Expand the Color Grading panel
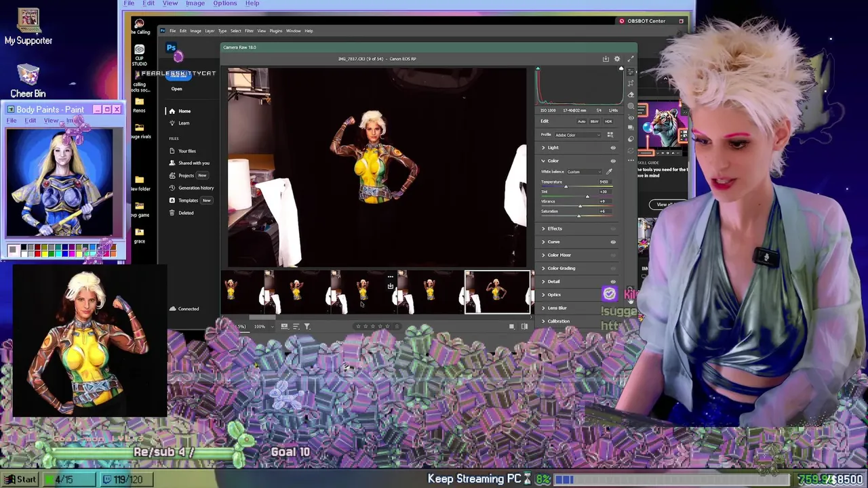The height and width of the screenshot is (488, 868). (x=543, y=268)
